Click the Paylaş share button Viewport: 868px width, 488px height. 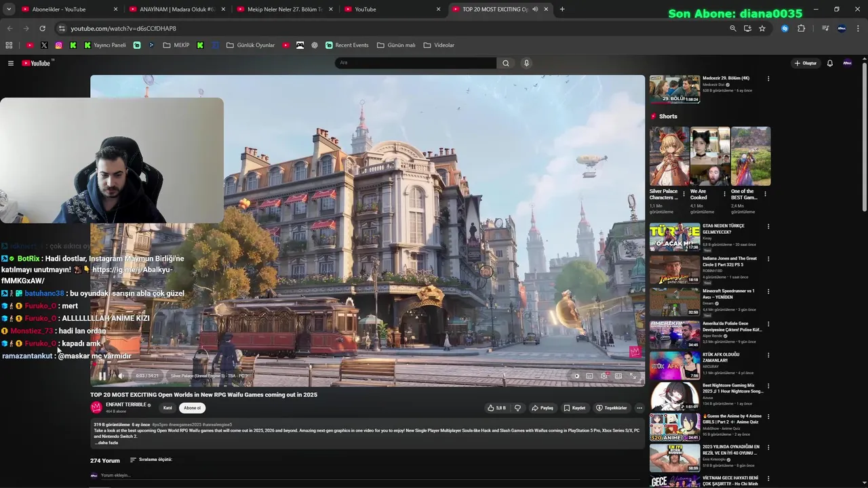tap(542, 408)
